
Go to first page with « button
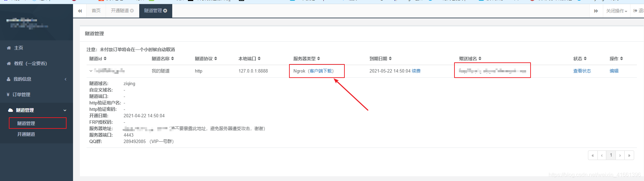click(x=593, y=155)
